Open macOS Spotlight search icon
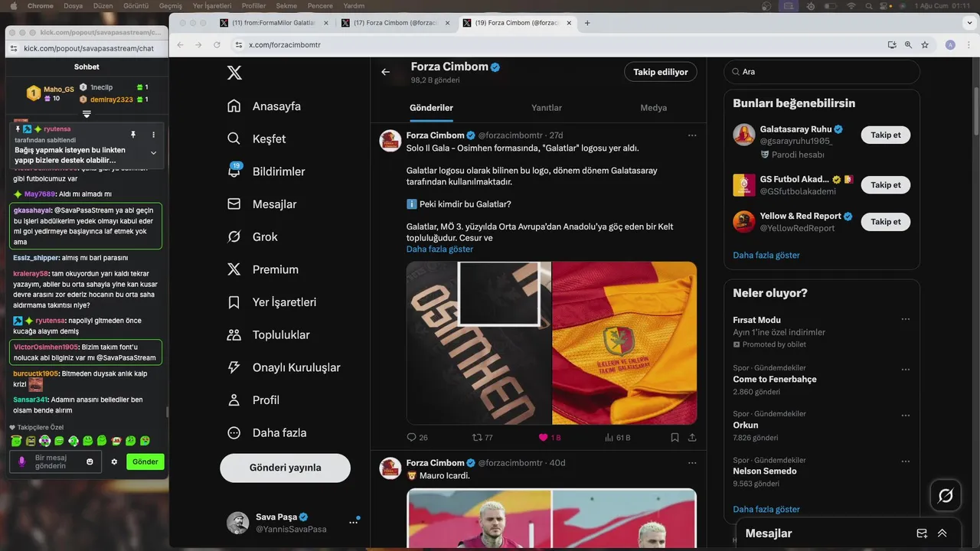This screenshot has width=980, height=551. coord(868,5)
